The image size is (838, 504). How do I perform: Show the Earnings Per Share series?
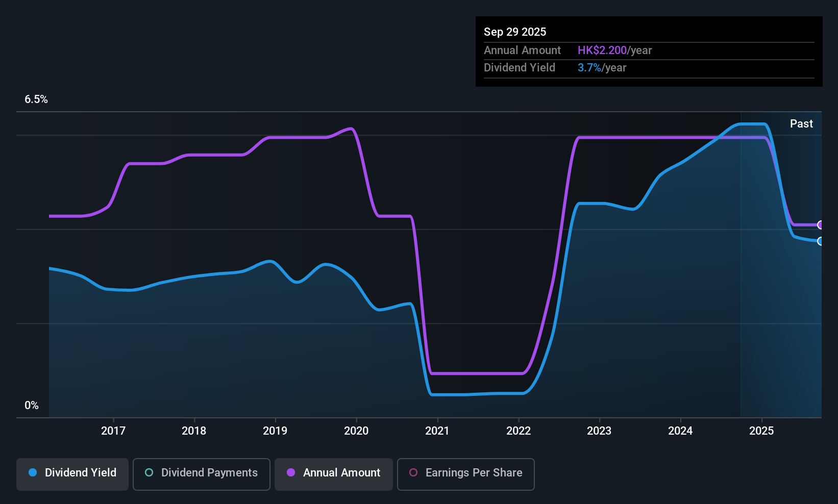[465, 473]
